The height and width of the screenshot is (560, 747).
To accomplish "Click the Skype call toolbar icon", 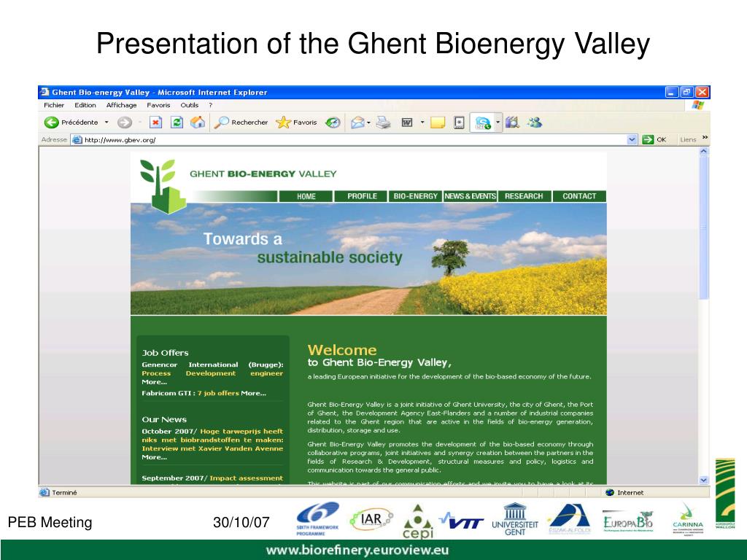I will (483, 122).
